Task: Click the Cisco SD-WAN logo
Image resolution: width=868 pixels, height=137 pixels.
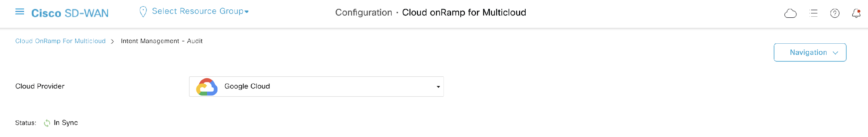Action: coord(70,13)
